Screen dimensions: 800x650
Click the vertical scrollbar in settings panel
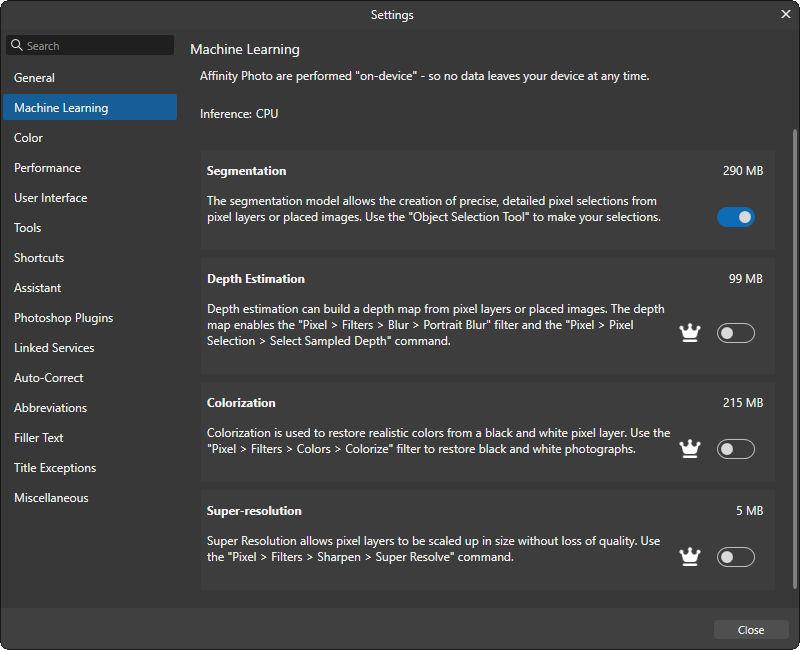click(795, 300)
